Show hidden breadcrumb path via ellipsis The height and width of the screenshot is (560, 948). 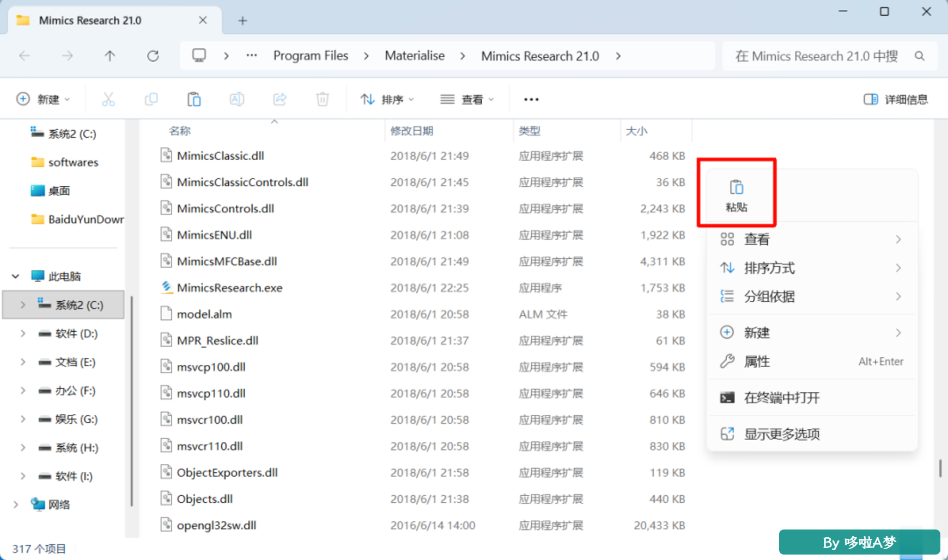click(x=252, y=56)
